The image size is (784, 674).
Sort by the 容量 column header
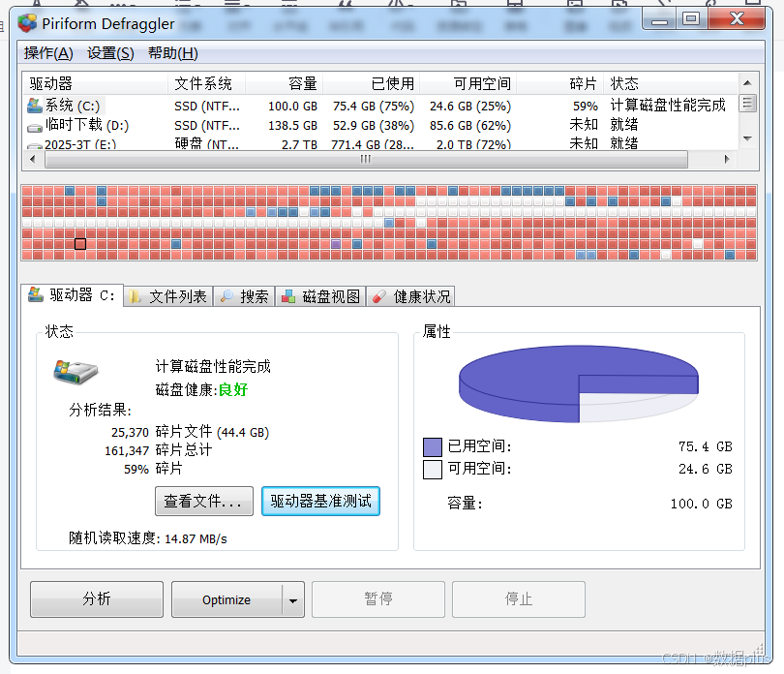click(284, 83)
